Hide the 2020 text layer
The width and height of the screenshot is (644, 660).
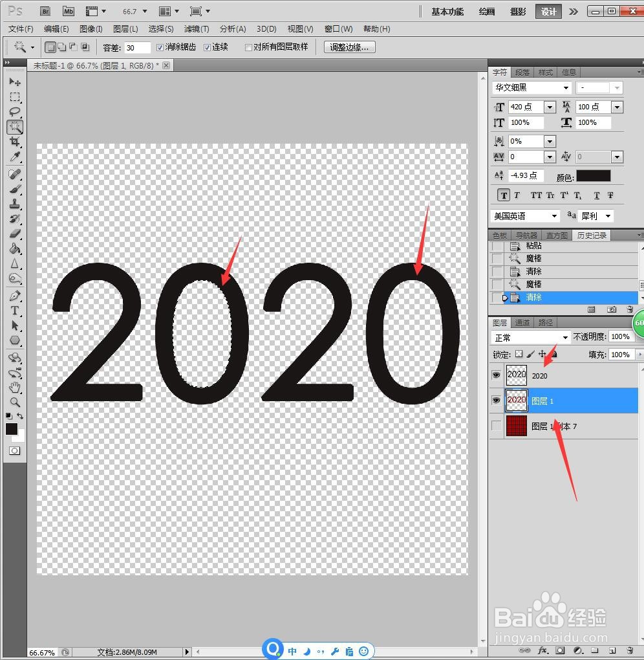click(x=497, y=375)
